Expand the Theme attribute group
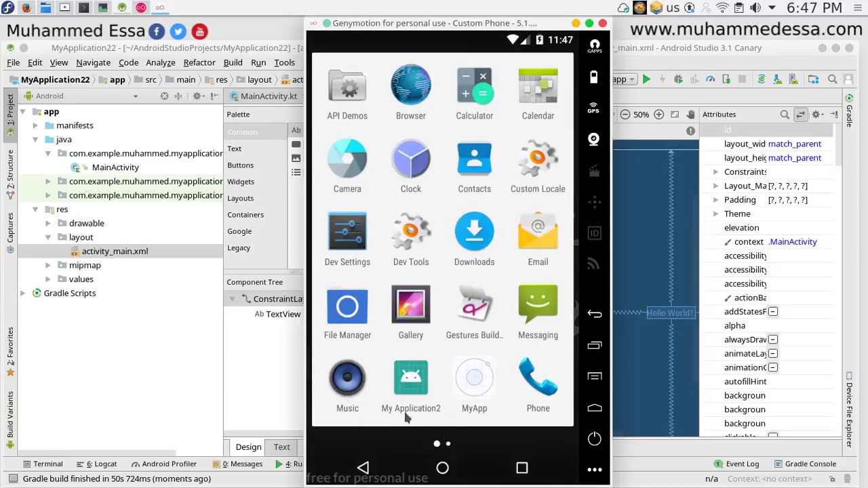Image resolution: width=868 pixels, height=488 pixels. (715, 214)
